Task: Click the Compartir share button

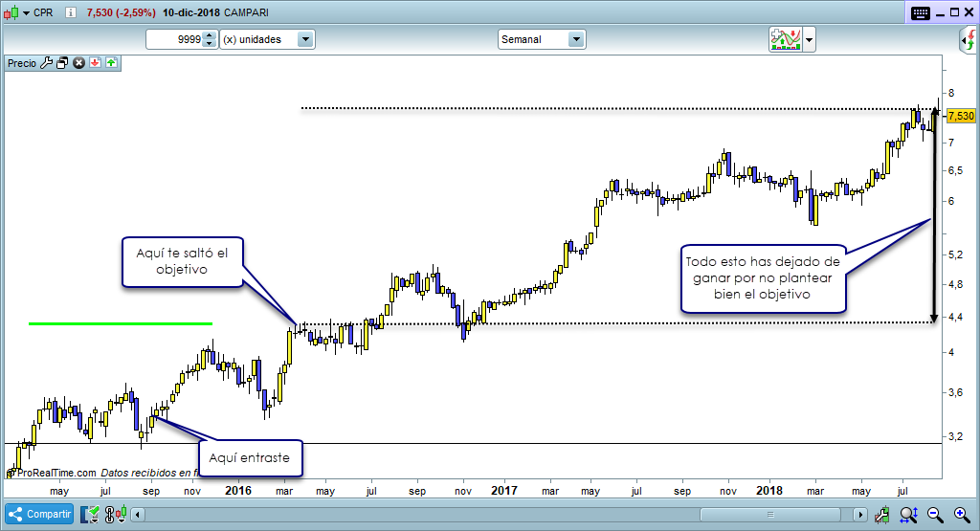Action: pos(40,514)
